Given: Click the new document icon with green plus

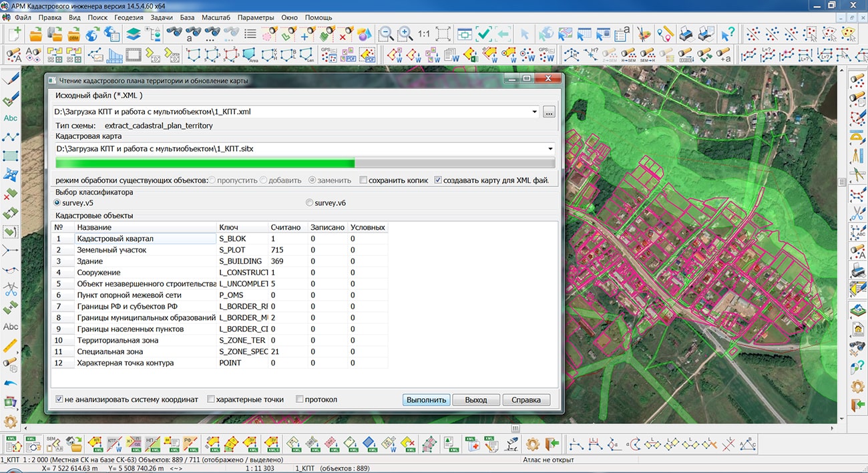Looking at the screenshot, I should pyautogui.click(x=14, y=33).
